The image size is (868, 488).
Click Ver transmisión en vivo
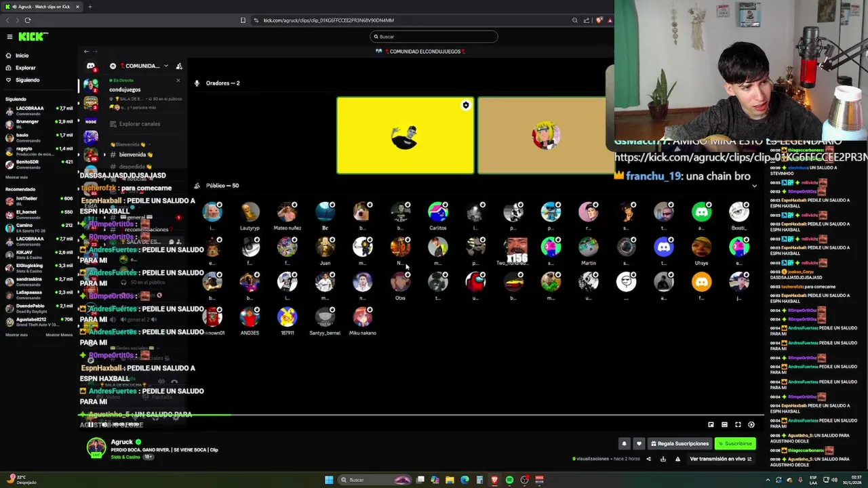[720, 459]
